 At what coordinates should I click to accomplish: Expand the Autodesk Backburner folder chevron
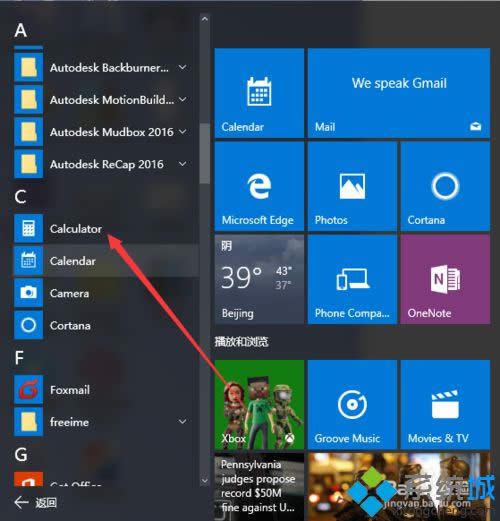point(182,67)
